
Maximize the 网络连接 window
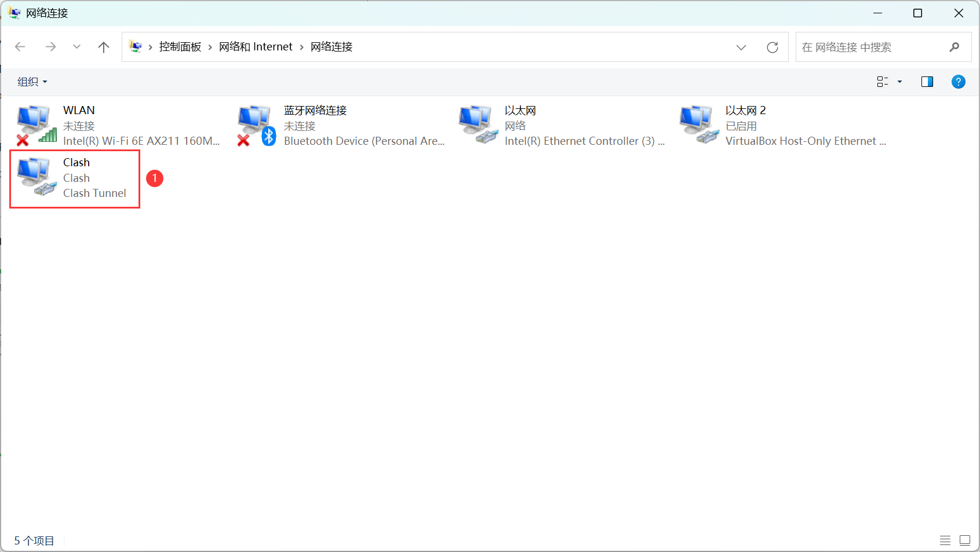917,13
